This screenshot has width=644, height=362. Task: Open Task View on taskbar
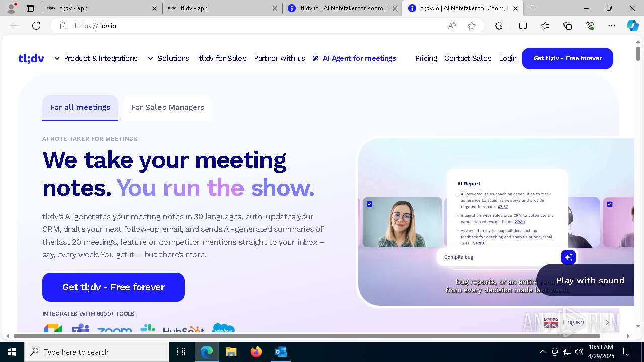181,352
